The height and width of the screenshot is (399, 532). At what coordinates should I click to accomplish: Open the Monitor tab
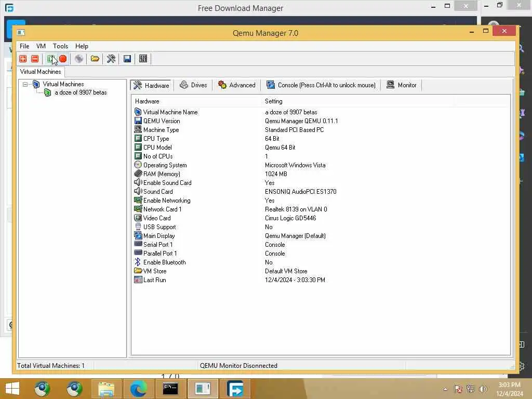[402, 85]
